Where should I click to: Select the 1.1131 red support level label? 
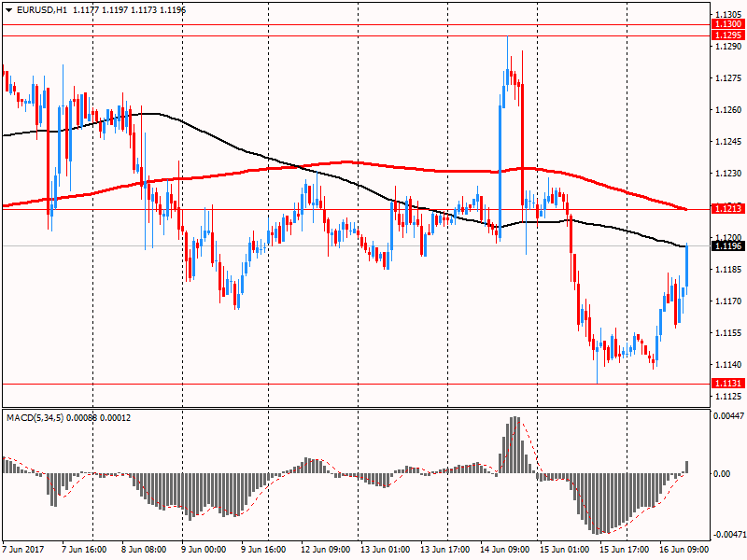[728, 384]
